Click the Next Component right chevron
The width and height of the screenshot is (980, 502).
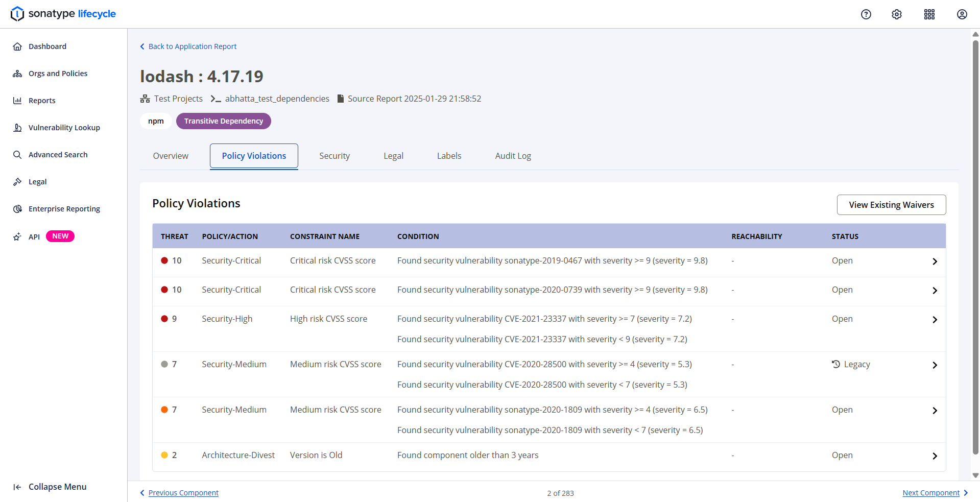(x=966, y=493)
